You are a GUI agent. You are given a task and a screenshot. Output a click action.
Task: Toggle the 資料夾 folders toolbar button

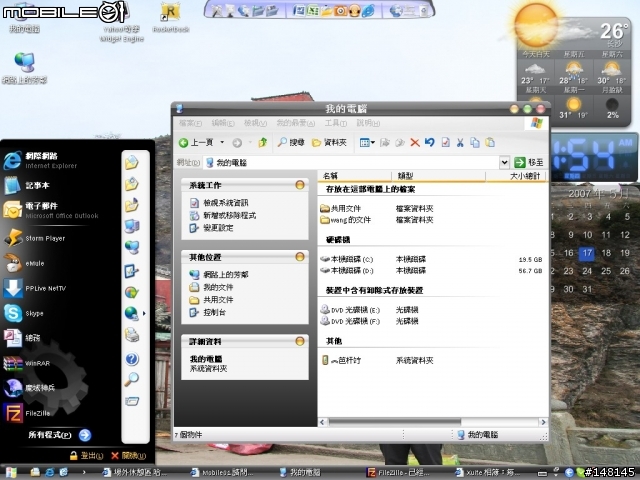coord(329,142)
